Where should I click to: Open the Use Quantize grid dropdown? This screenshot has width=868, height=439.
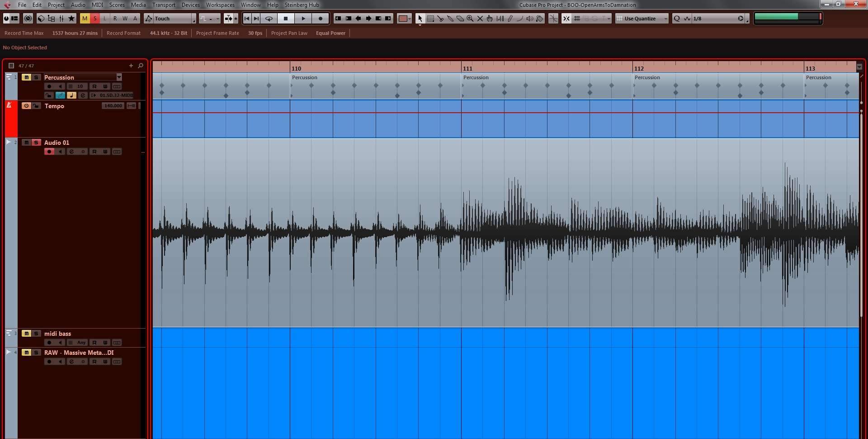coord(665,19)
